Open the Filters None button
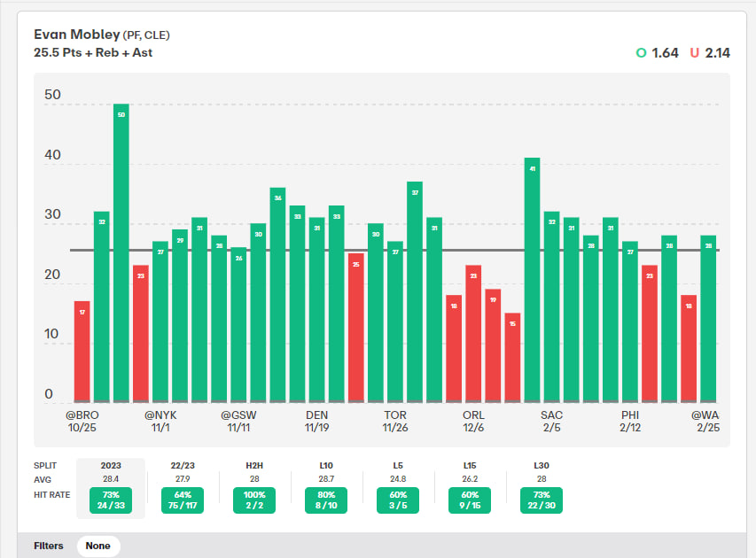The height and width of the screenshot is (558, 756). coord(98,546)
